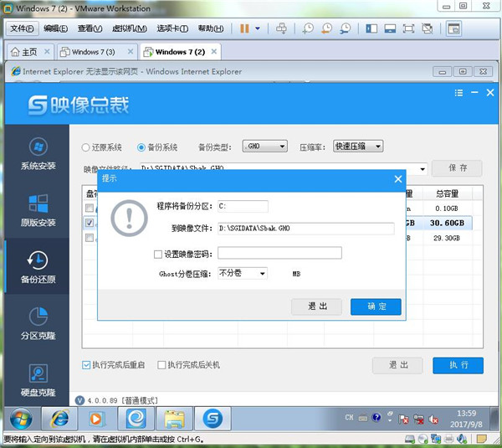Open the 硬盘克隆 sidebar section

(38, 380)
